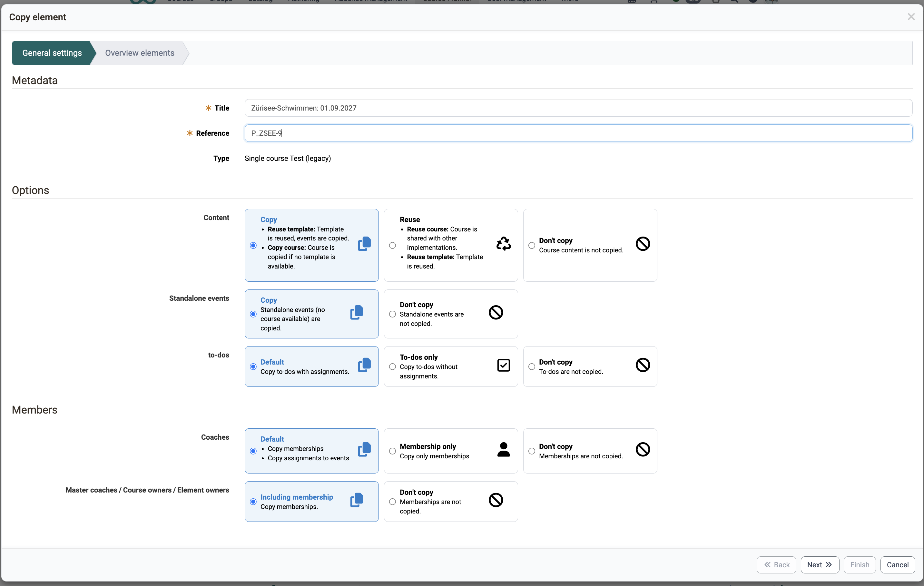Click 'Master coaches / Course owners / Element owners' label
Viewport: 924px width, 586px height.
pyautogui.click(x=147, y=490)
